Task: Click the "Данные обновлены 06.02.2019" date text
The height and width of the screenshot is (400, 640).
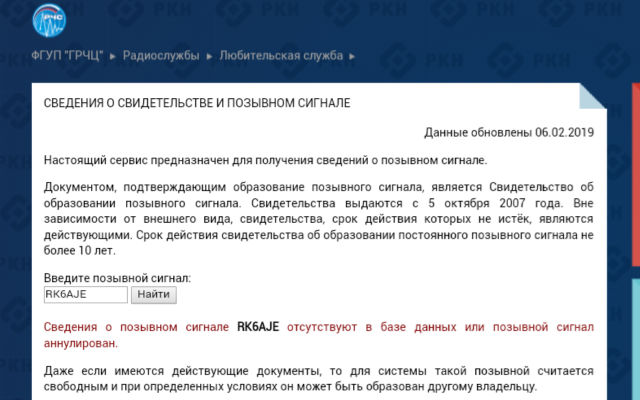Action: pos(509,133)
